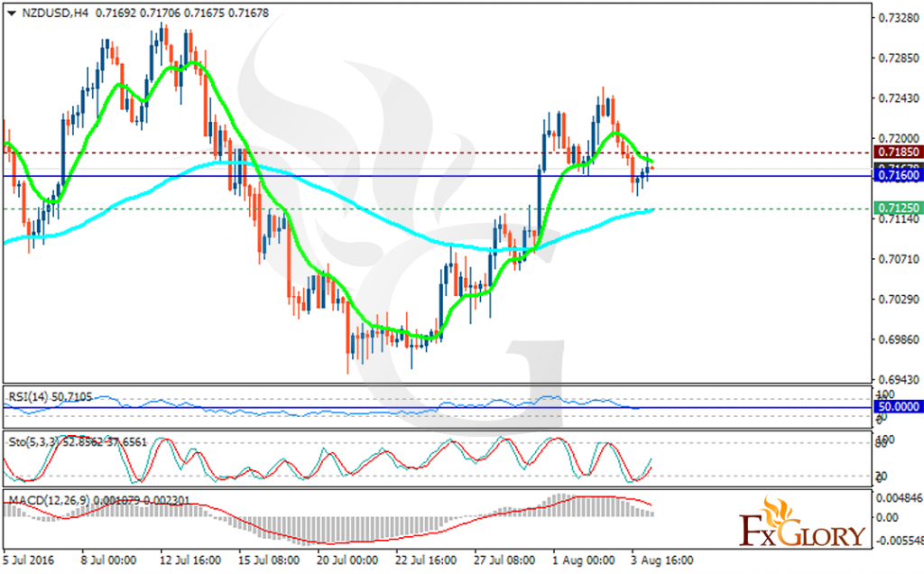
Task: Select the 0.69430 price axis value
Action: click(x=899, y=379)
